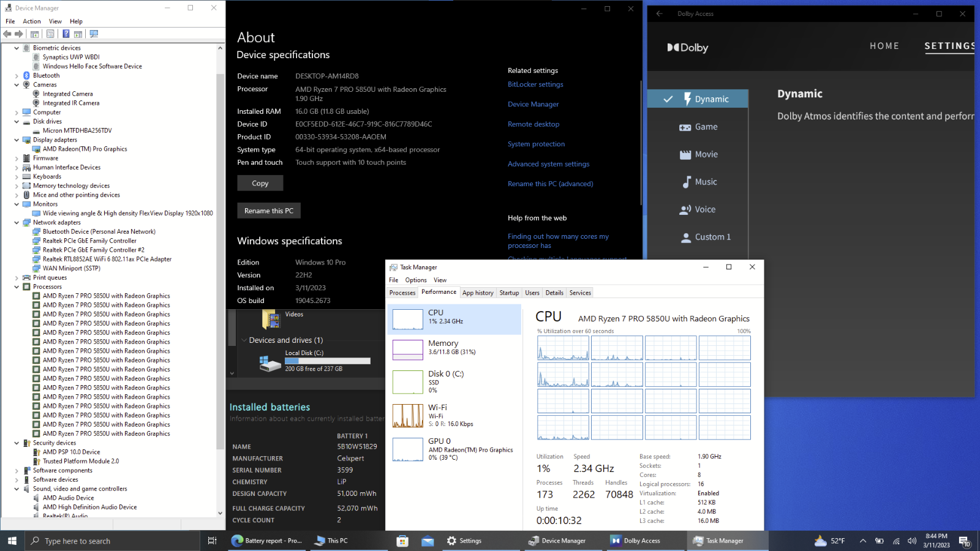Open the Device Manager Action menu
Viewport: 980px width, 551px height.
[x=32, y=21]
